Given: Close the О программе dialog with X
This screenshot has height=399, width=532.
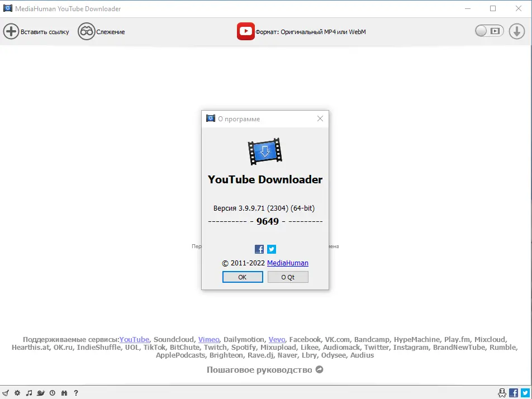Looking at the screenshot, I should 320,118.
